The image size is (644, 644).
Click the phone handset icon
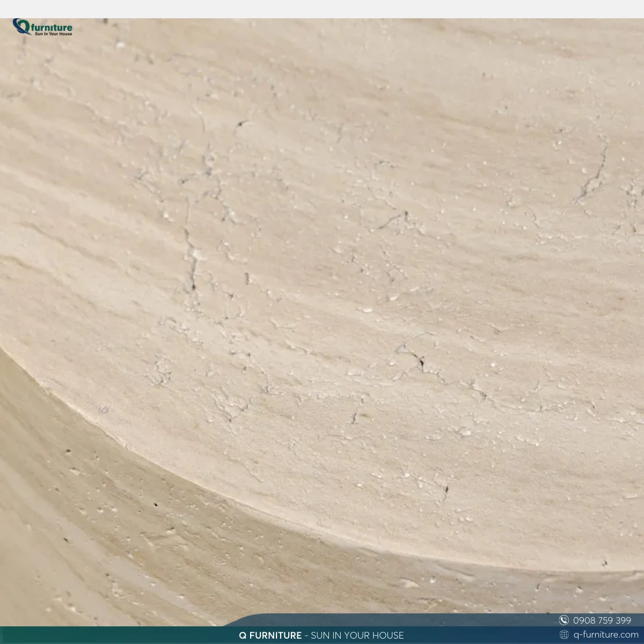pos(563,620)
